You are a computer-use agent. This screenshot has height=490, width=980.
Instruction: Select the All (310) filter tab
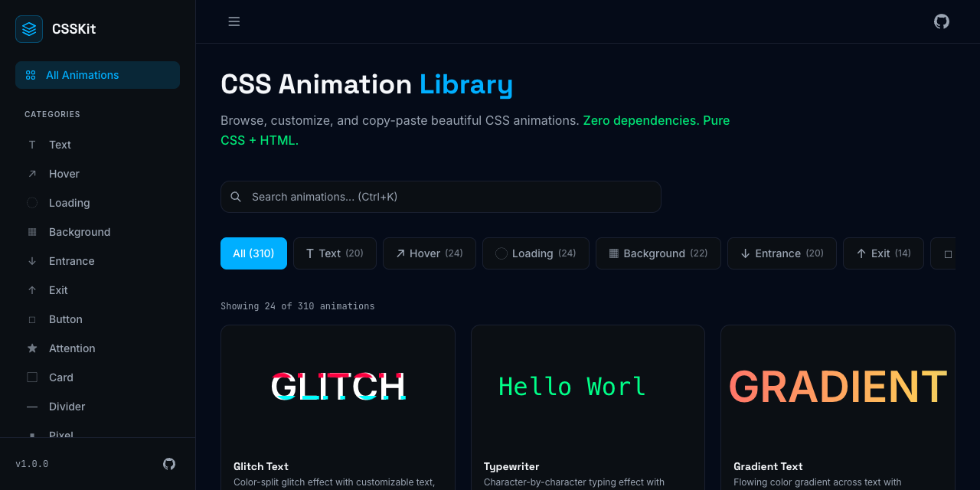point(253,253)
